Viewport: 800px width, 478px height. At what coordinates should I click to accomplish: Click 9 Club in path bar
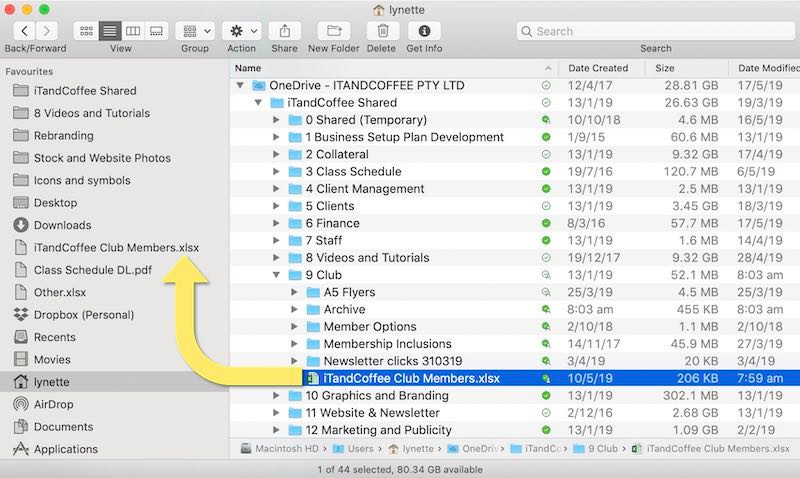click(x=595, y=449)
